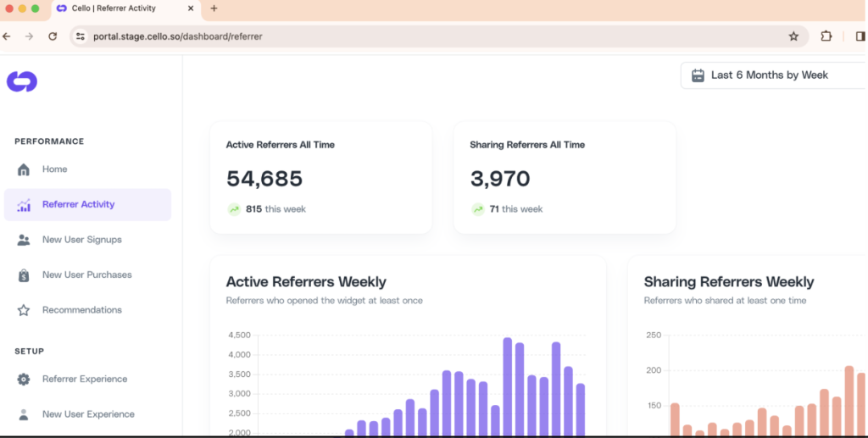Click the 71 this week text
Viewport: 868px width, 438px height.
pyautogui.click(x=516, y=209)
